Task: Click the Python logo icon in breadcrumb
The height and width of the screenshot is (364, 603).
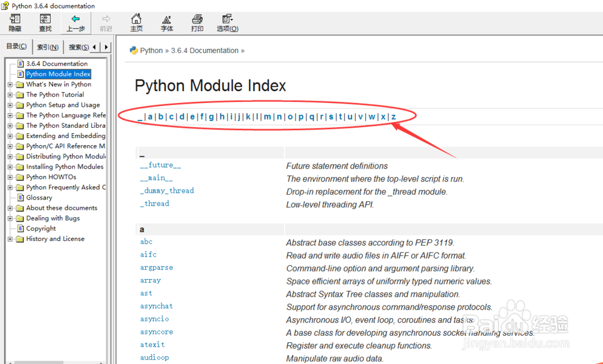Action: (x=134, y=51)
